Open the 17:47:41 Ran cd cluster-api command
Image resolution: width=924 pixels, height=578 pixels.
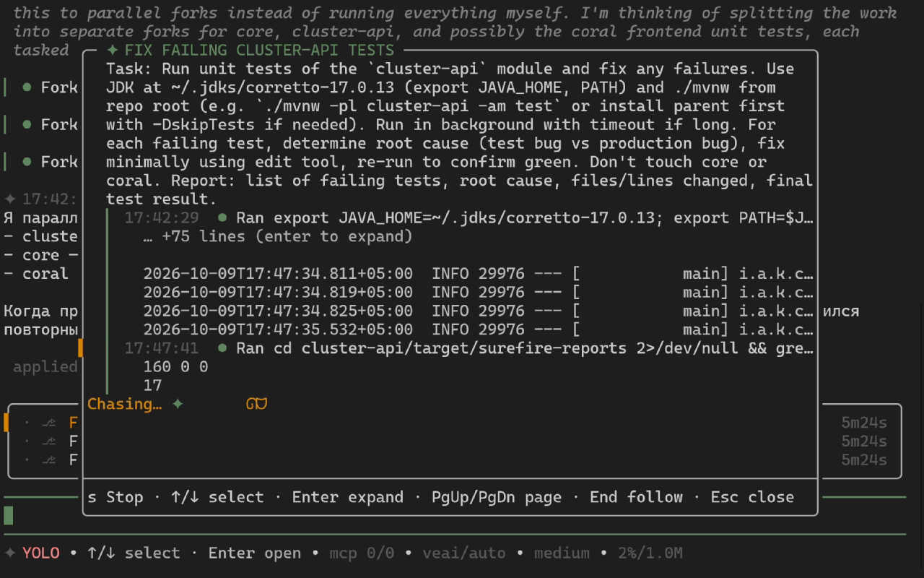tap(469, 348)
